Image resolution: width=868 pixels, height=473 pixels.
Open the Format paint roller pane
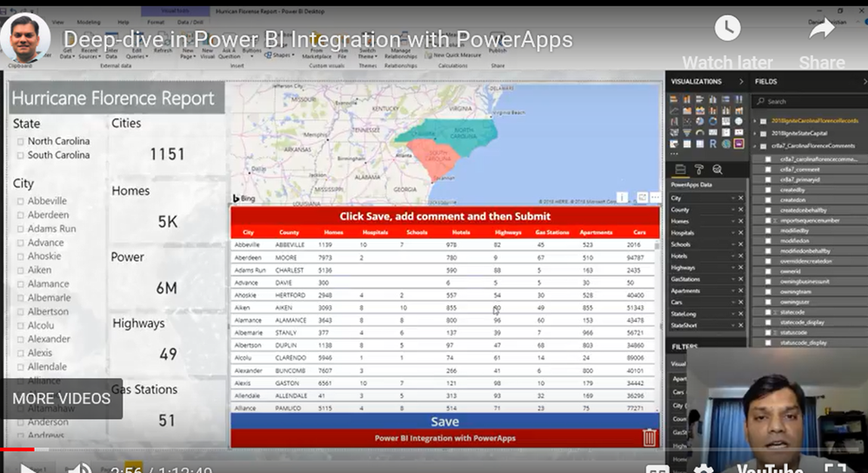pyautogui.click(x=699, y=170)
